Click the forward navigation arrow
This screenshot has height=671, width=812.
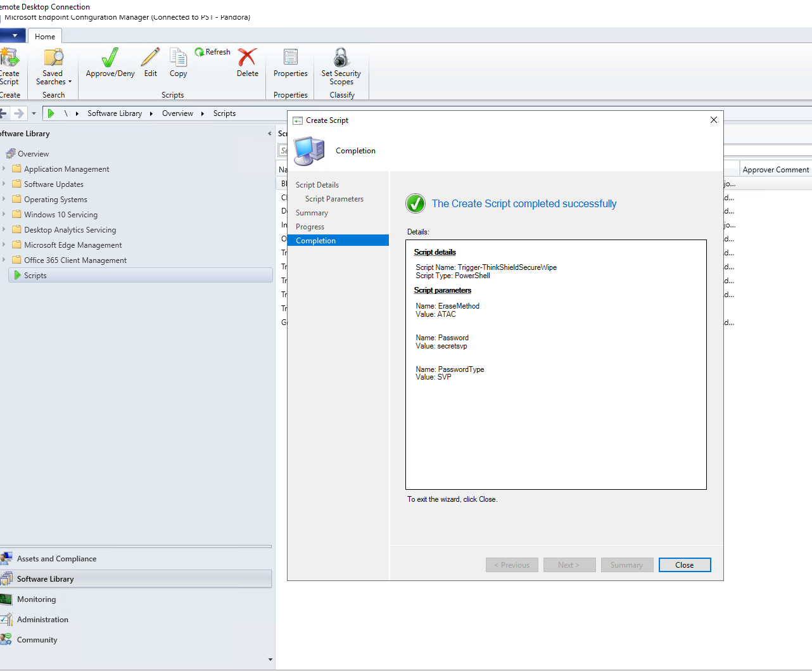(x=19, y=113)
